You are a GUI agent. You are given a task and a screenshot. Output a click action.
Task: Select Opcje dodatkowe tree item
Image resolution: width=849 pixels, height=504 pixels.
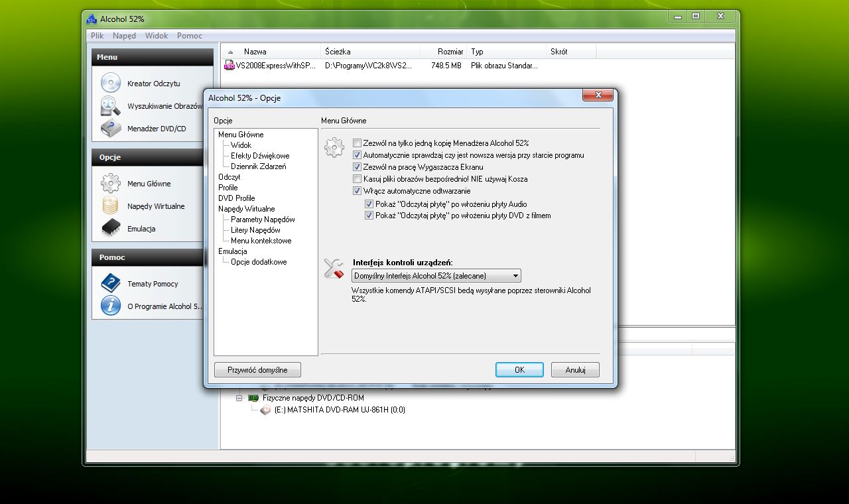tap(259, 262)
